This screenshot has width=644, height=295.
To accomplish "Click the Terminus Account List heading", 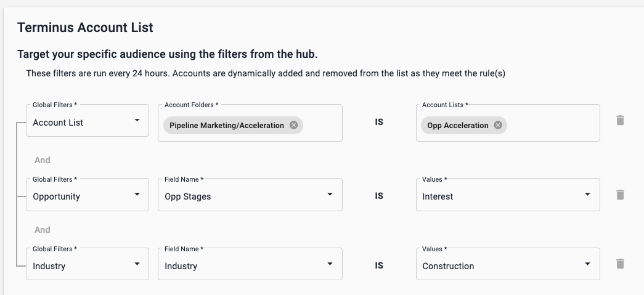I will coord(85,28).
